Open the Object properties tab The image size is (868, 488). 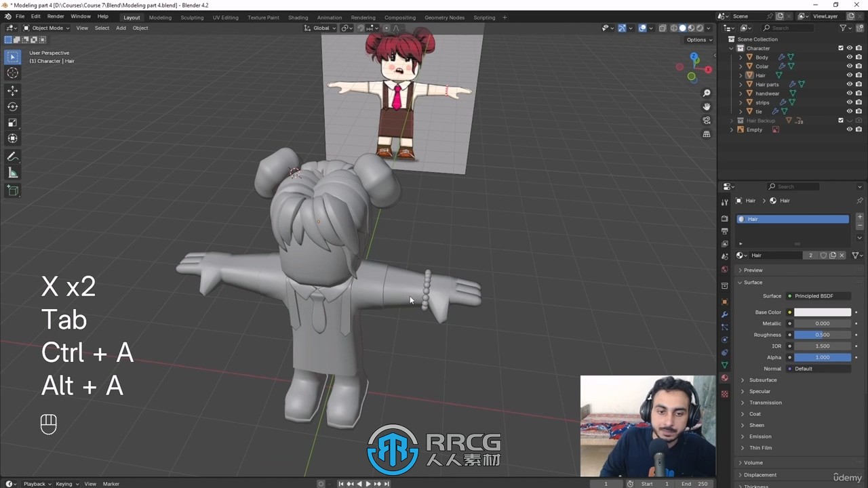pyautogui.click(x=724, y=302)
